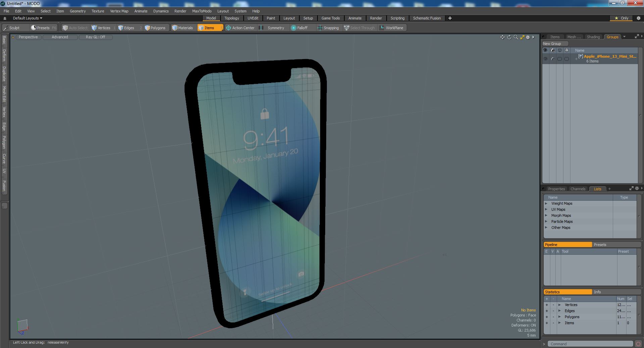Toggle Select Through mode

[359, 28]
